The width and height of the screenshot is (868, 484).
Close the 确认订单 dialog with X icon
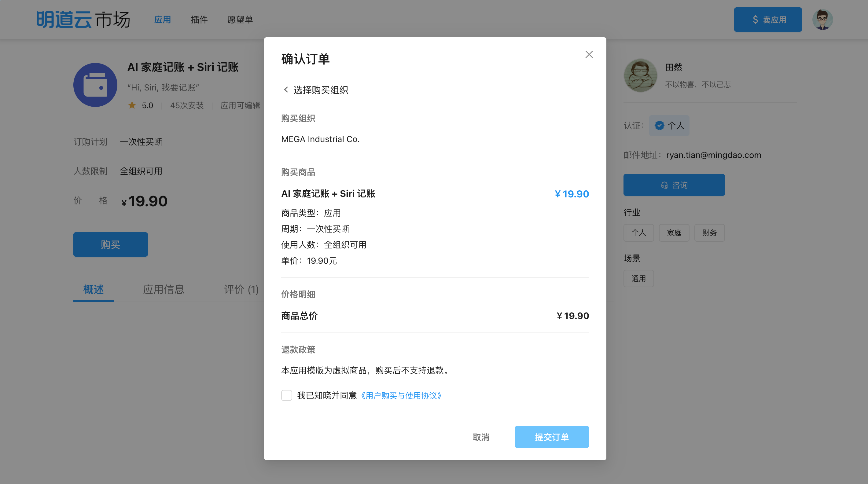589,55
